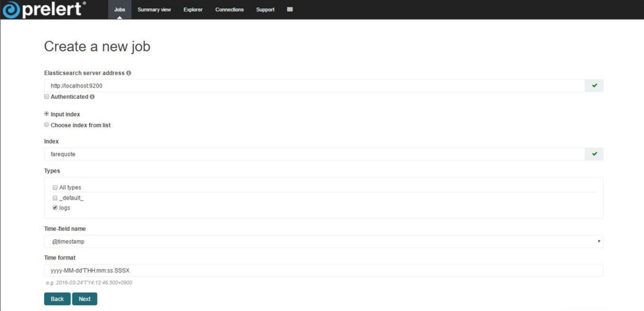This screenshot has height=311, width=644.
Task: Check the All types checkbox
Action: (x=55, y=187)
